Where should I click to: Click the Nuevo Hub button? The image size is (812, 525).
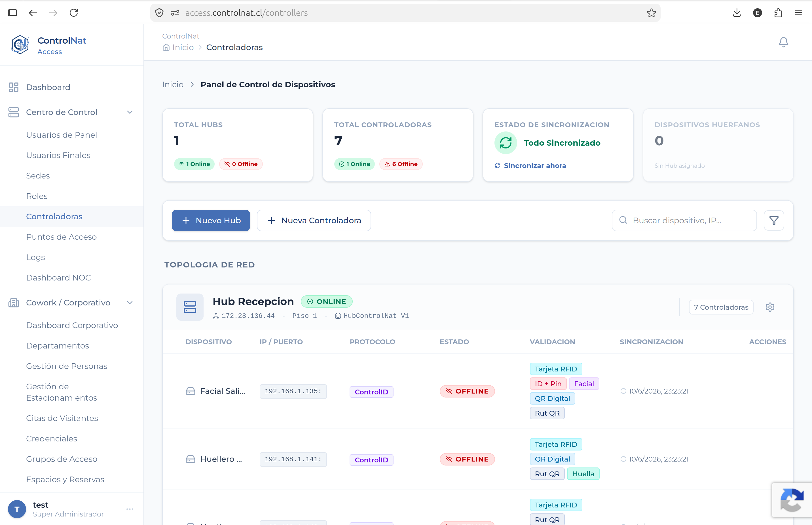(x=211, y=221)
